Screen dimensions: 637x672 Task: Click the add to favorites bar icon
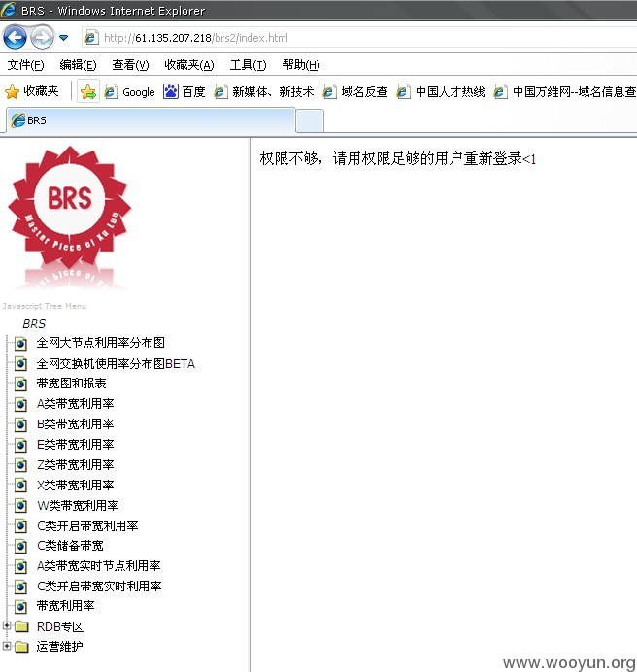coord(87,91)
